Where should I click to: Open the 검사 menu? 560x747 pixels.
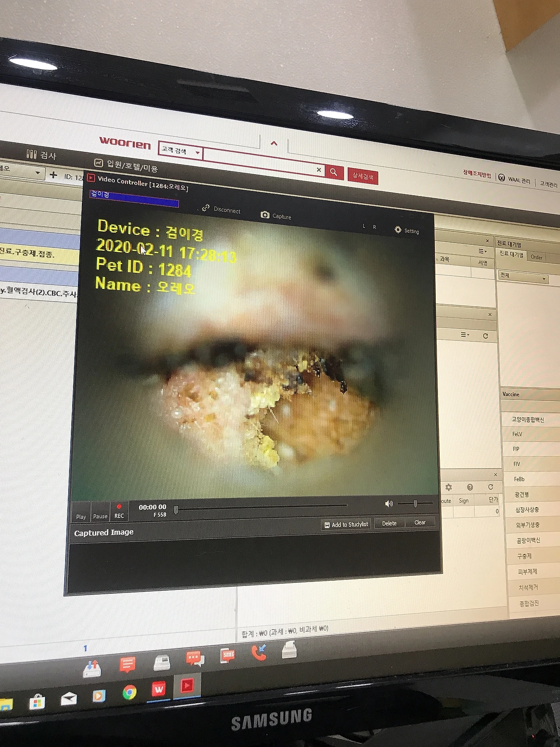click(42, 155)
